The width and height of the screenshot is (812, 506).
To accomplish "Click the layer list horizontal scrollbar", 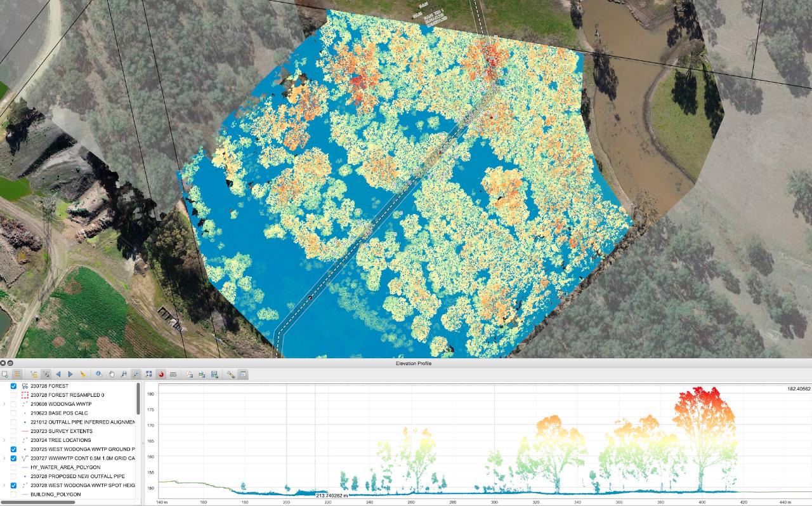I will [38, 502].
